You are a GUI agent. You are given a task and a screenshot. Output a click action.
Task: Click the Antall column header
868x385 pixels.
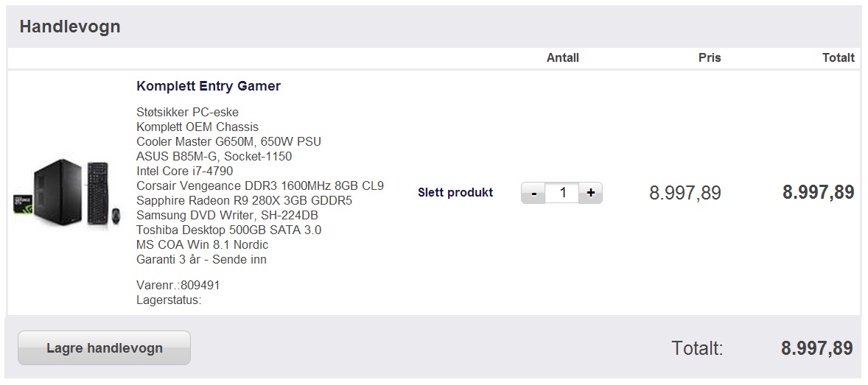click(x=562, y=57)
